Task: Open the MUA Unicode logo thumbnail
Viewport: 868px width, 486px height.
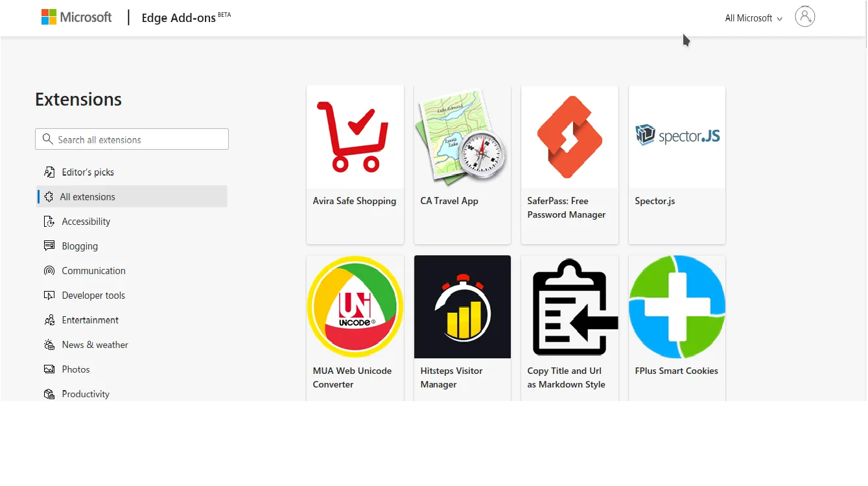Action: tap(355, 307)
